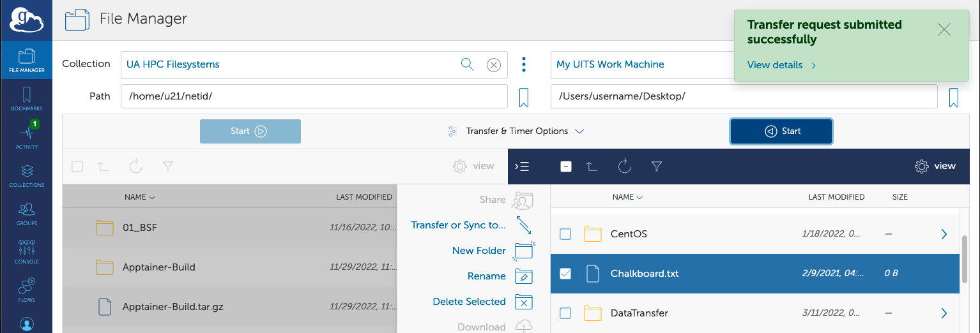Open Console in the sidebar

tap(26, 251)
